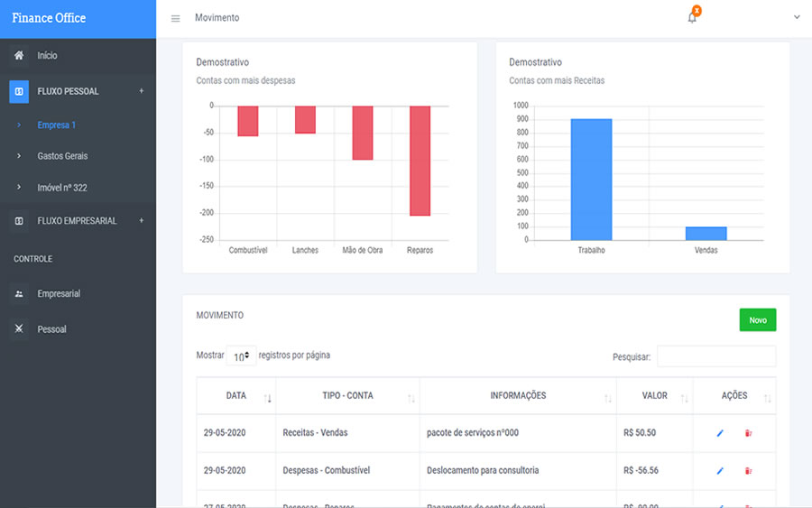Open the records per page dropdown

(x=241, y=356)
